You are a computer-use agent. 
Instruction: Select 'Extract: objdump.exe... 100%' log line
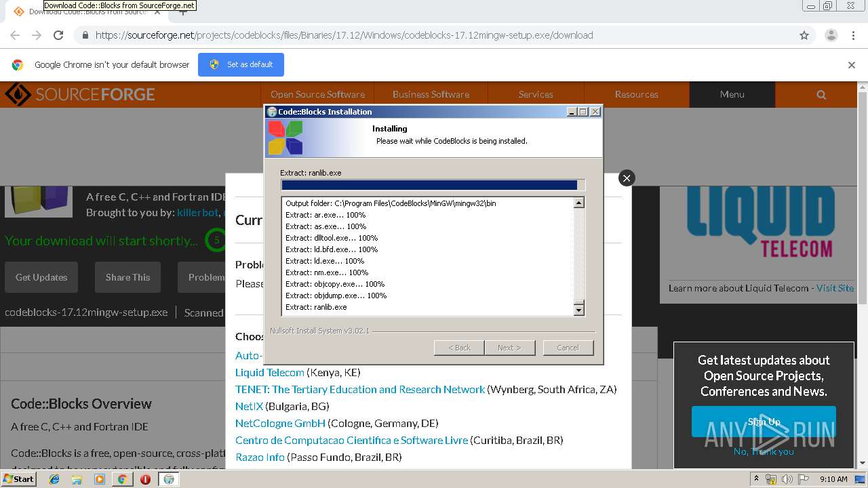(336, 296)
